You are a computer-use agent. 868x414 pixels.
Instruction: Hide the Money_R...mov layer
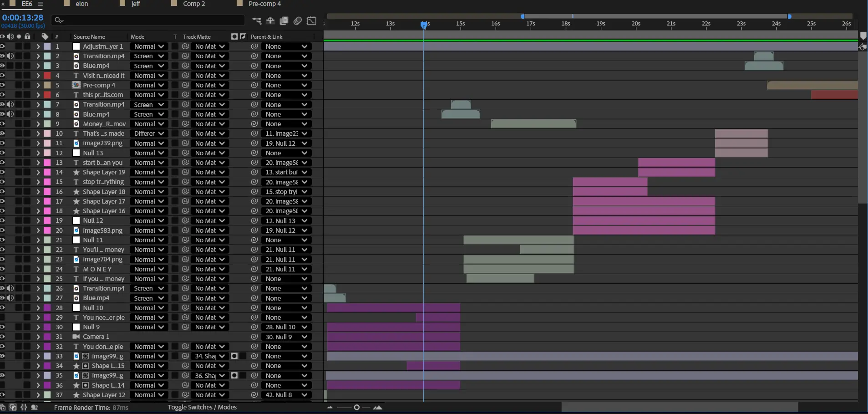pos(2,124)
